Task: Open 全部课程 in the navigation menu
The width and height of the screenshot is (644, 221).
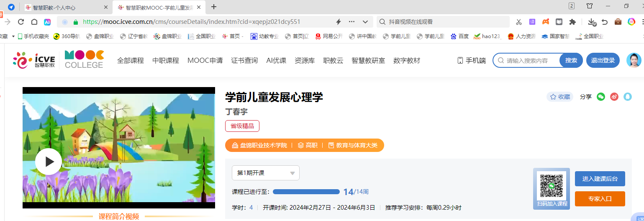Action: tap(130, 60)
